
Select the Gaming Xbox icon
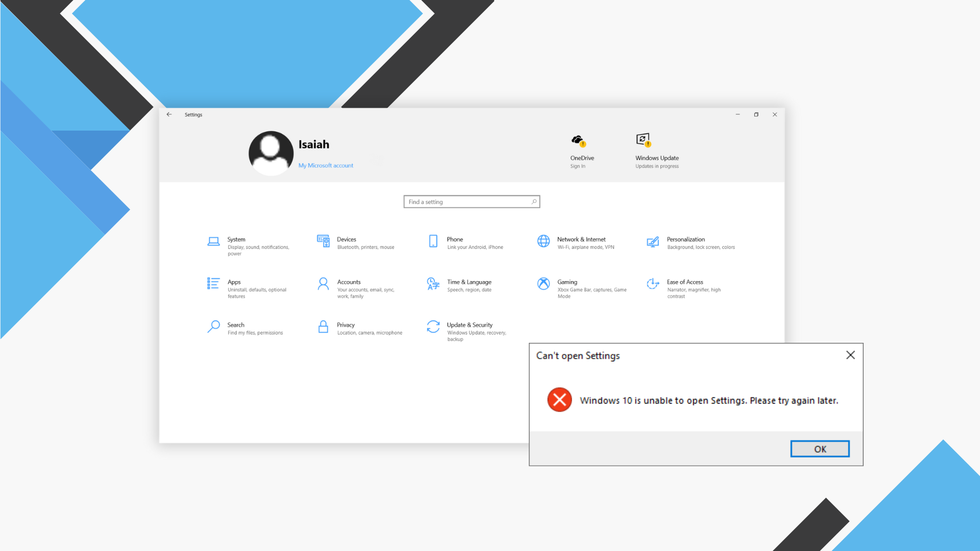point(544,284)
